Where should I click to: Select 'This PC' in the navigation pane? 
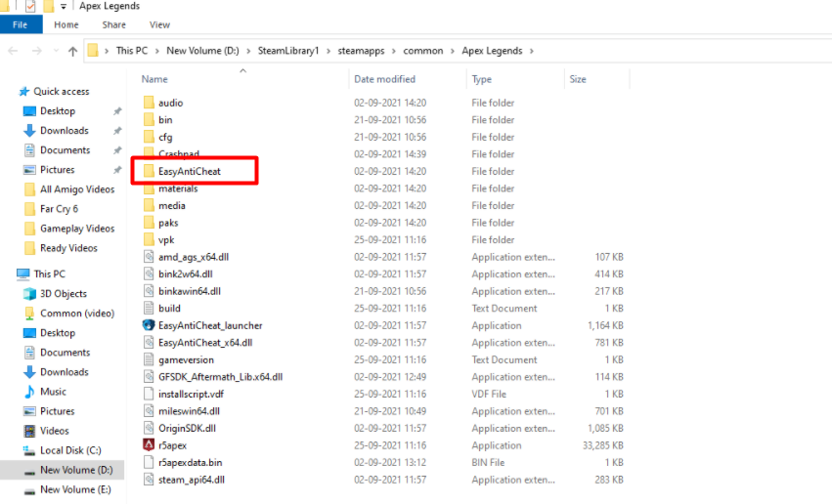point(49,274)
